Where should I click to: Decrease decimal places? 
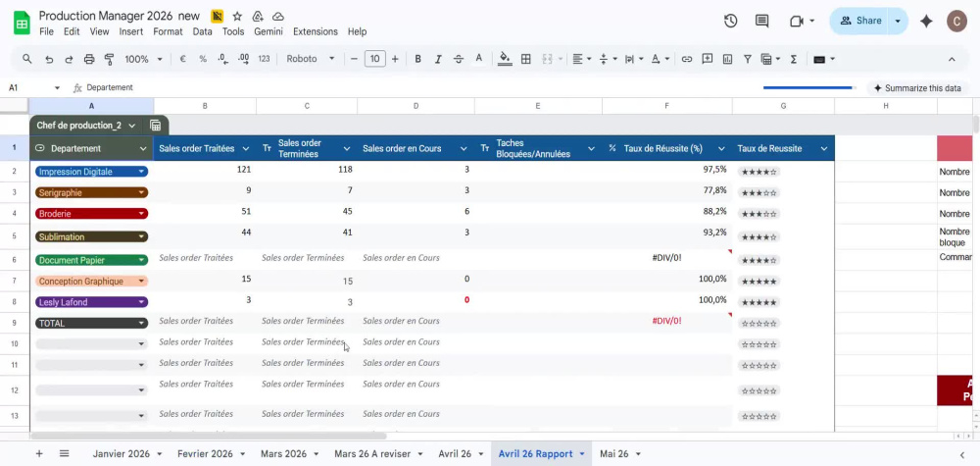coord(223,59)
